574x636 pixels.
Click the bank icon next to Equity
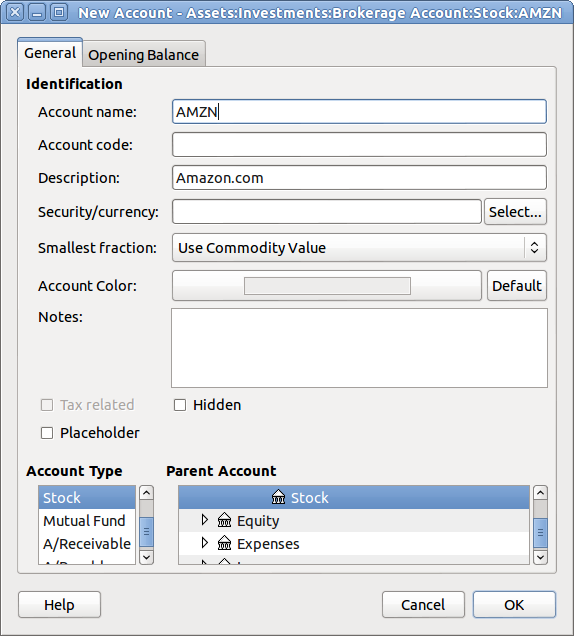(224, 520)
